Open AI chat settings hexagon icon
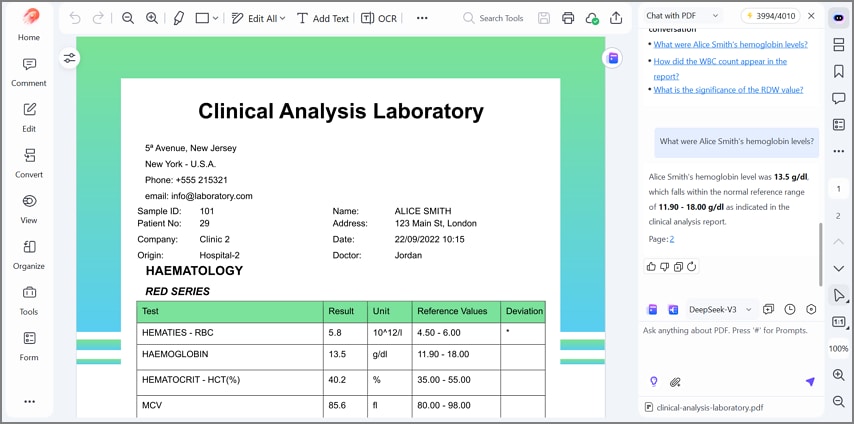The width and height of the screenshot is (854, 424). pos(811,310)
